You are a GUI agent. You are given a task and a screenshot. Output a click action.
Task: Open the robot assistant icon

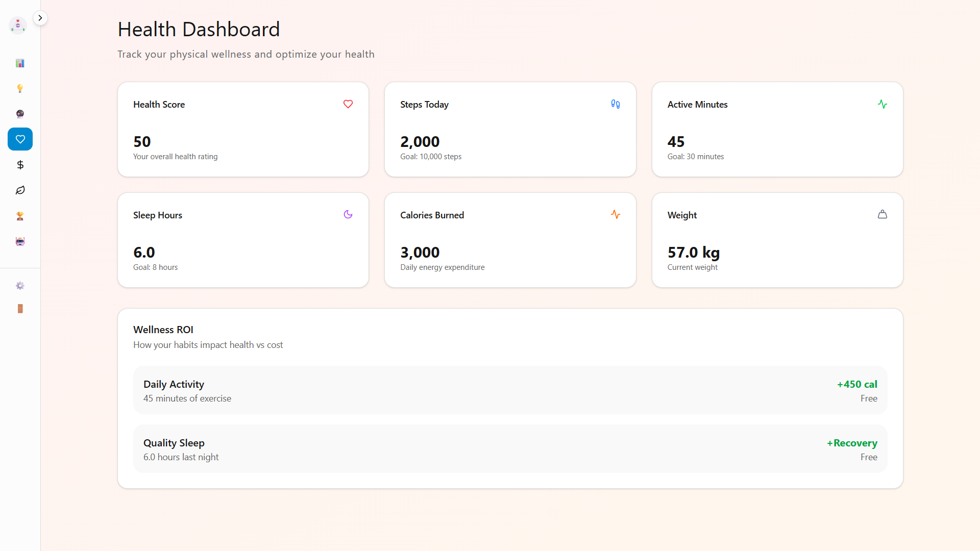[x=20, y=241]
